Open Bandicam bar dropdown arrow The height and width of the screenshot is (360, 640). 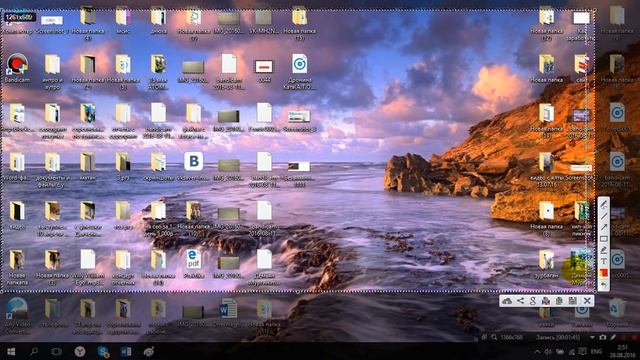(x=592, y=337)
